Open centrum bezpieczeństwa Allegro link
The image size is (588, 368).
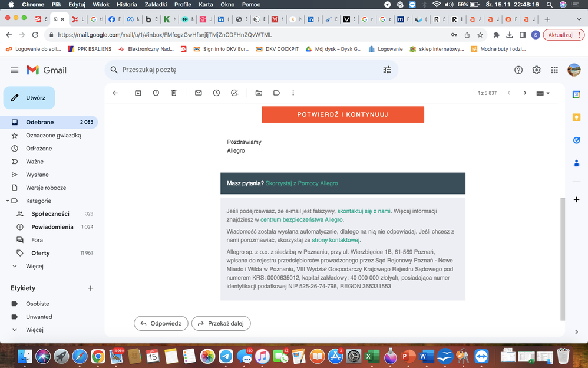click(302, 219)
